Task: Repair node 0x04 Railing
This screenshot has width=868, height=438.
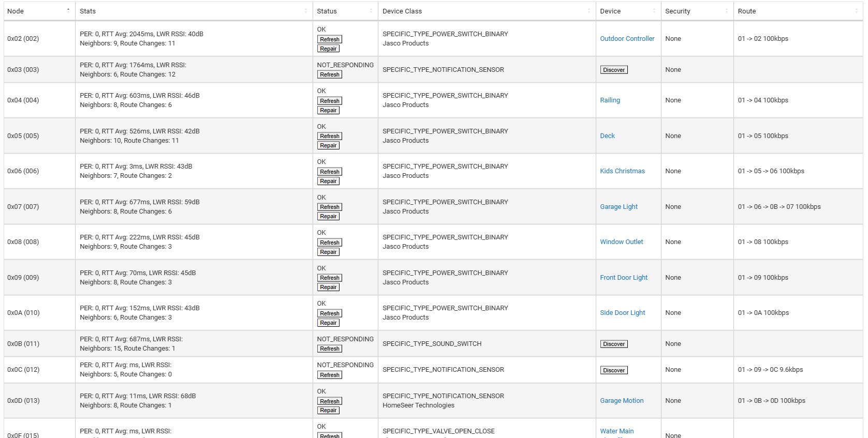Action: point(328,110)
